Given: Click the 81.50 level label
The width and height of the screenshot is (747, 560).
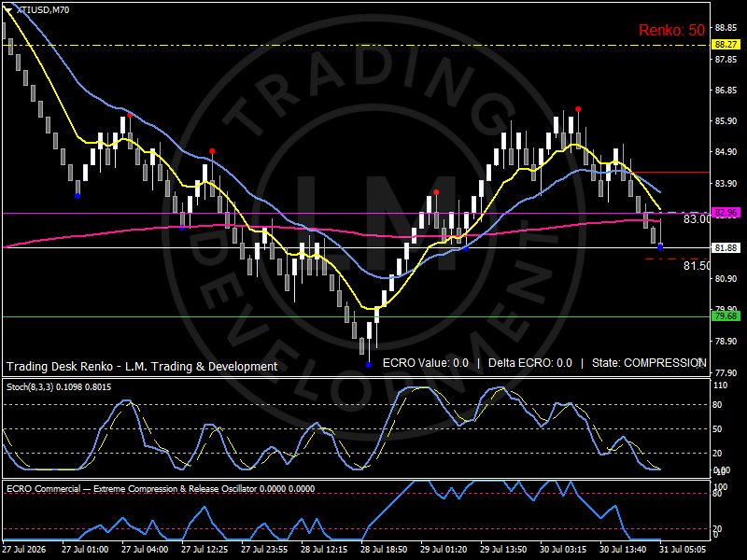Looking at the screenshot, I should click(x=697, y=266).
